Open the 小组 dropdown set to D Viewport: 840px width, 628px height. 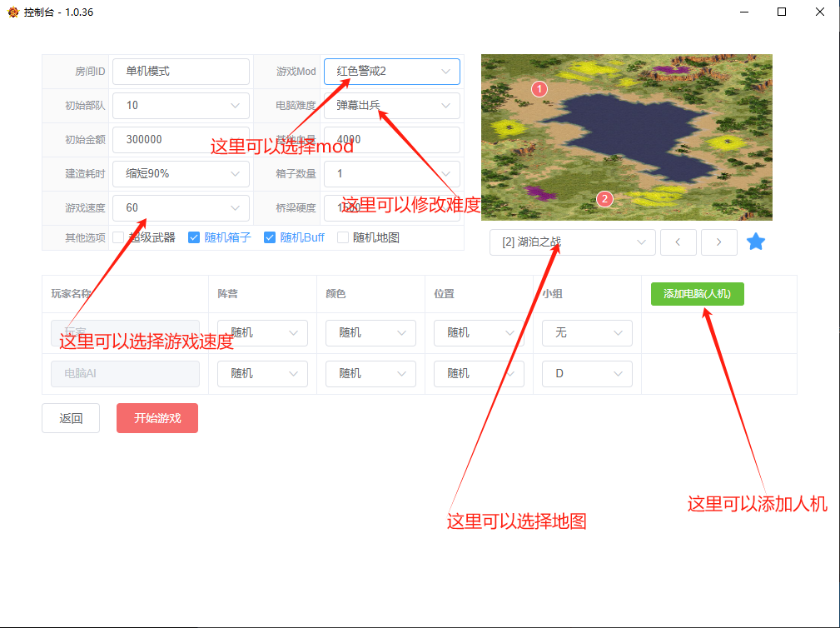tap(587, 373)
